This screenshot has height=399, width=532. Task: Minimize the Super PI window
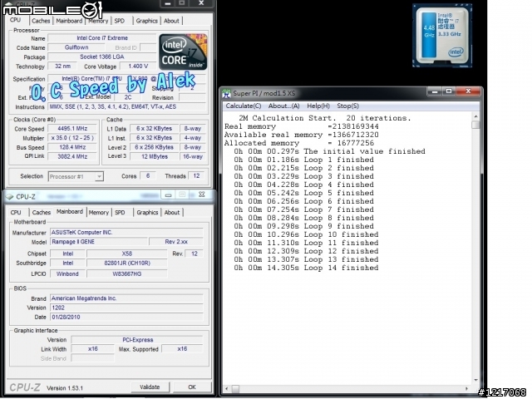point(435,91)
